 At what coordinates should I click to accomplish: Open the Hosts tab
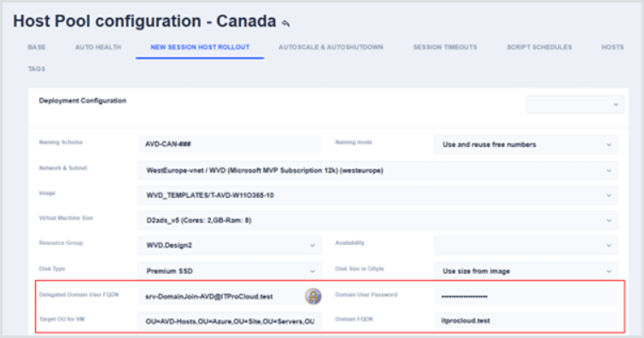(x=612, y=47)
